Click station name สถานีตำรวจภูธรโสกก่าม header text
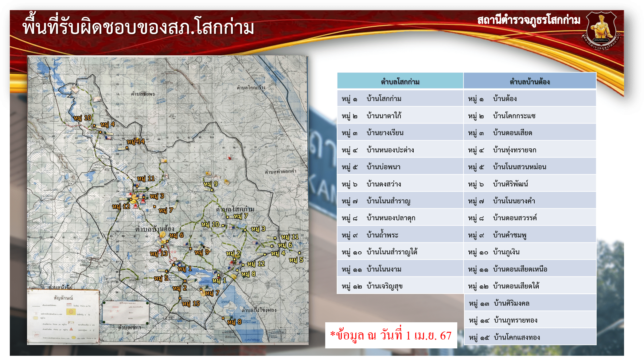 pyautogui.click(x=529, y=20)
